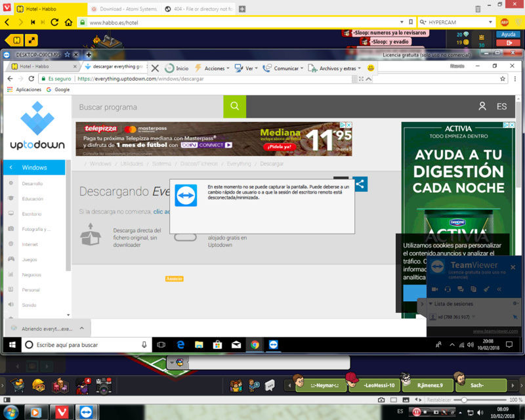
Task: Click the TeamViewer feedback smiley icon
Action: (x=371, y=68)
